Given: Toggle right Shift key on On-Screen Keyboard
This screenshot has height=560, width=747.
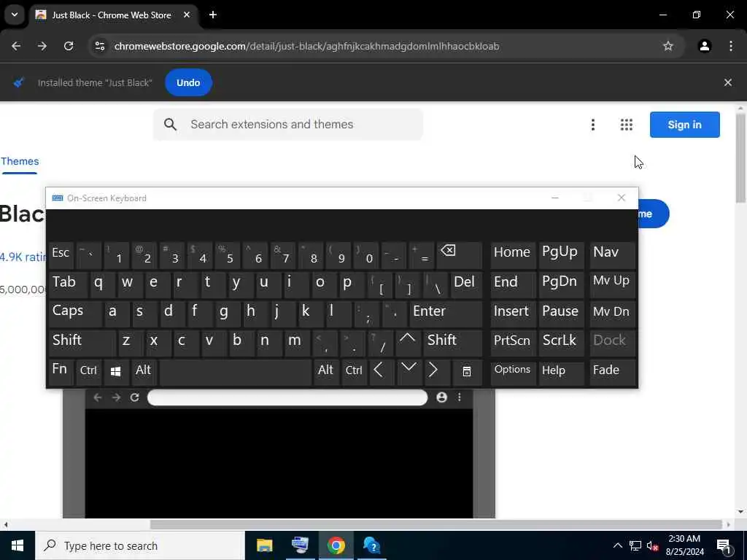Looking at the screenshot, I should click(452, 342).
